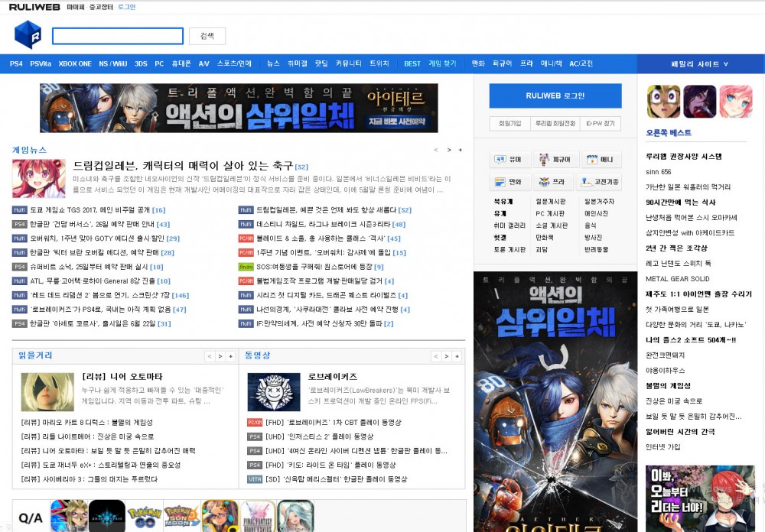Select PS4 in the navigation bar
This screenshot has height=532, width=765.
16,64
